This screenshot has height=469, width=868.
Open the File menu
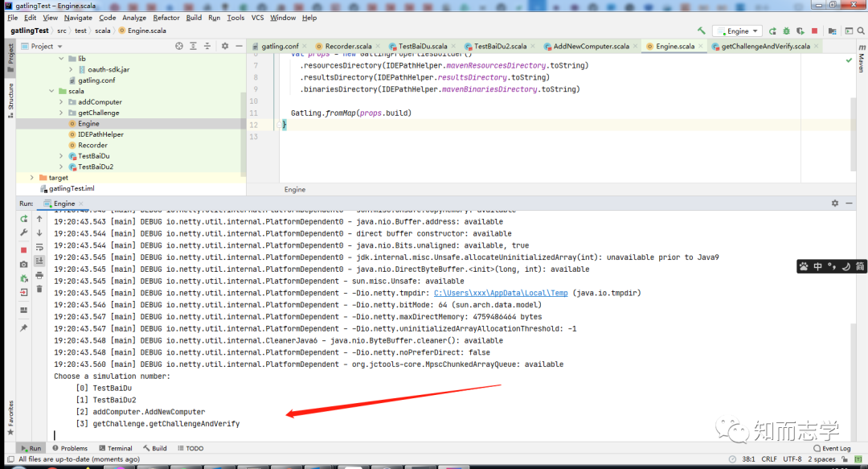click(x=12, y=18)
